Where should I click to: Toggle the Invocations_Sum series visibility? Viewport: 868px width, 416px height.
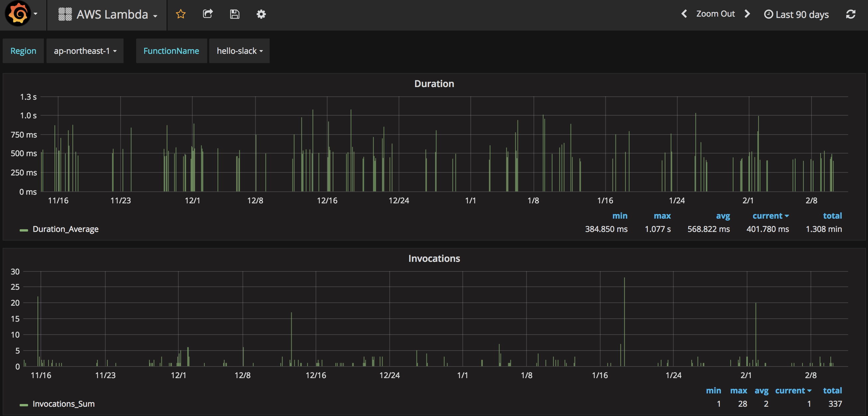pyautogui.click(x=63, y=404)
